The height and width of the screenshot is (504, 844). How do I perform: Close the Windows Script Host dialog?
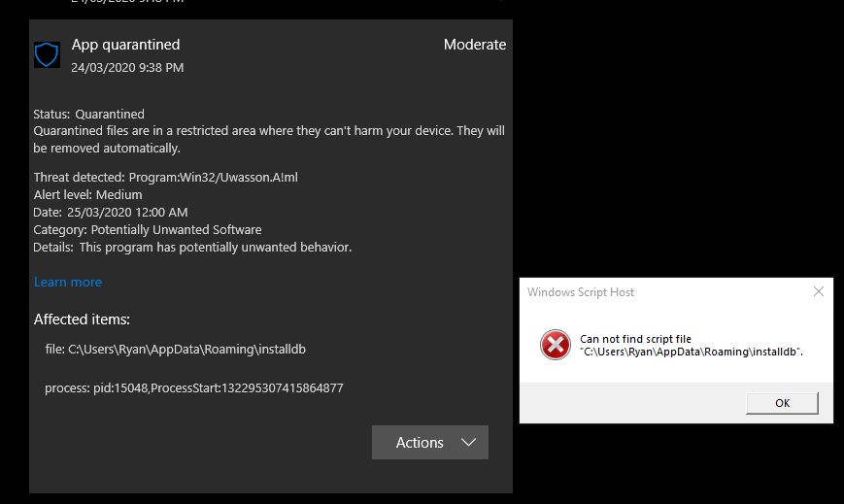tap(818, 291)
